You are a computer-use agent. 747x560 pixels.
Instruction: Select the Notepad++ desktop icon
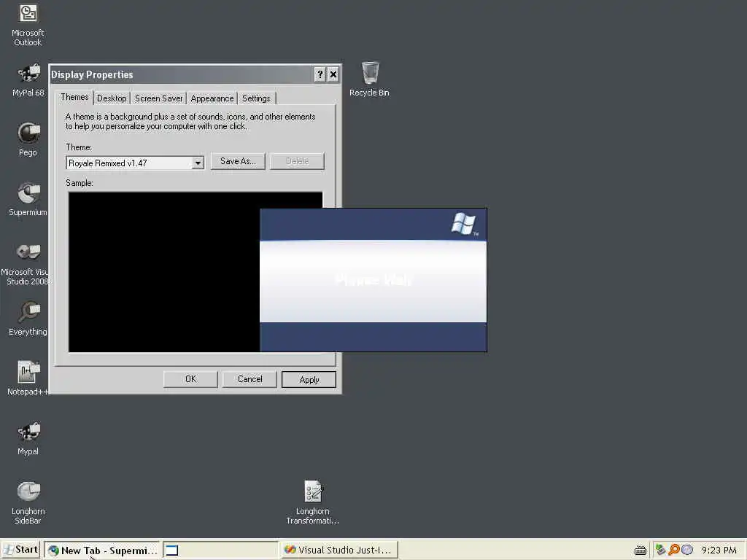pos(28,378)
